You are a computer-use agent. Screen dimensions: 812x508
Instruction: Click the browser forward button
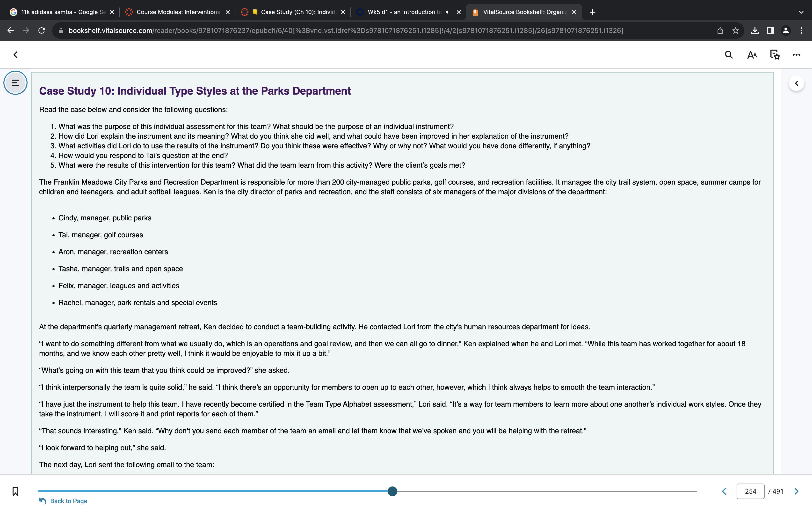click(x=26, y=30)
